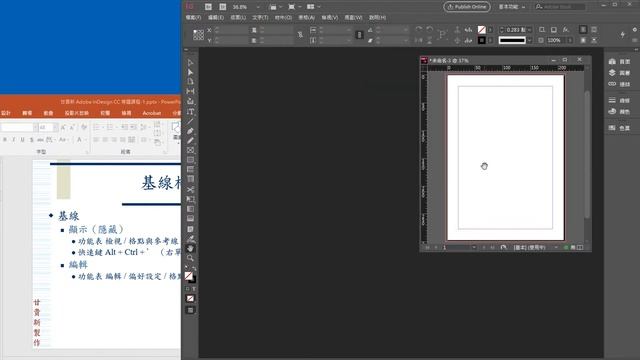Image resolution: width=640 pixels, height=360 pixels.
Task: Select the Free Transform tool
Action: 190,200
